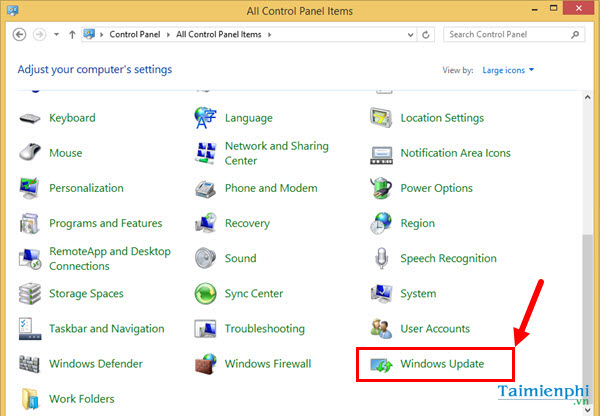Open the Region globe-clock icon
This screenshot has height=416, width=600.
tap(381, 223)
